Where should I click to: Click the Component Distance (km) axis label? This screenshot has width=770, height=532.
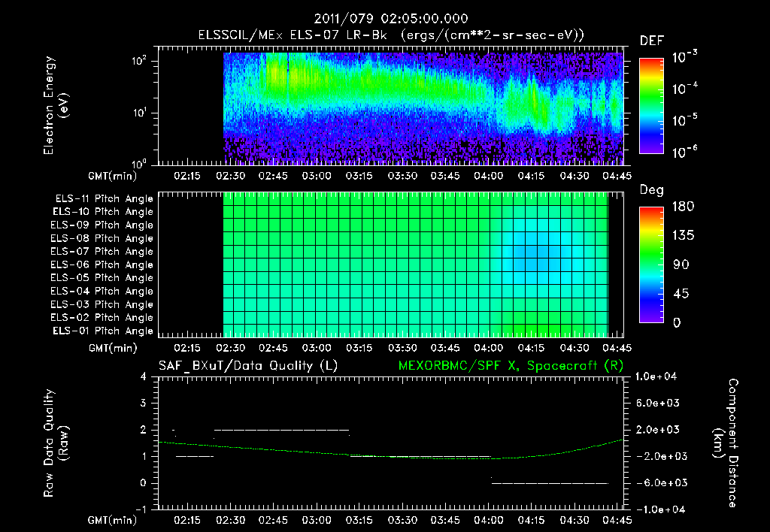[x=726, y=443]
